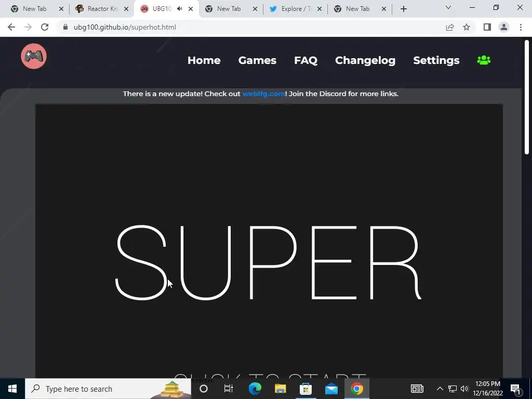532x399 pixels.
Task: Click the SUPER game canvas to start
Action: 269,241
